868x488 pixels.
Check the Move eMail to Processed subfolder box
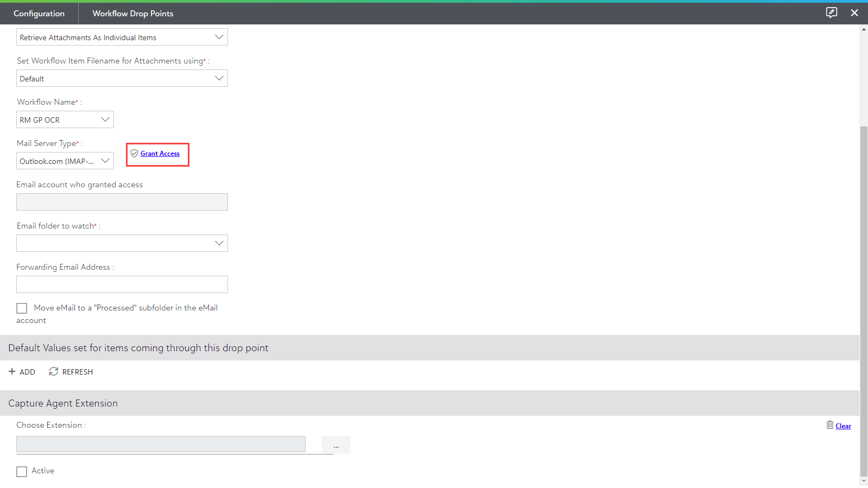pyautogui.click(x=22, y=308)
